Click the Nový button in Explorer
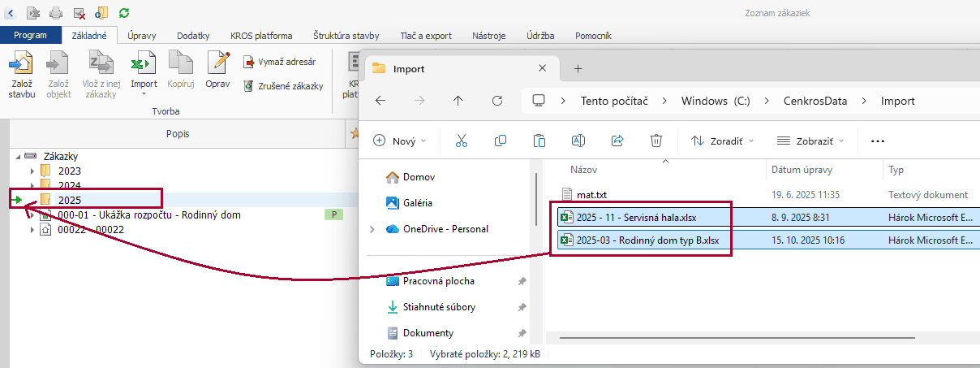980x368 pixels. point(400,141)
